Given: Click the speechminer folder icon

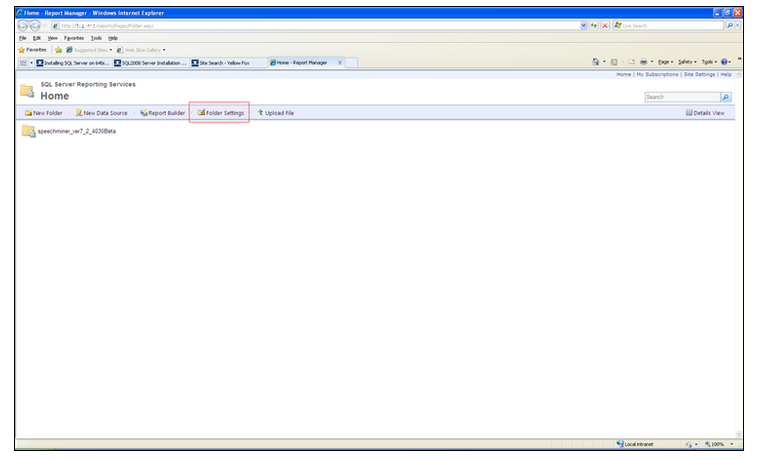Looking at the screenshot, I should pos(28,131).
